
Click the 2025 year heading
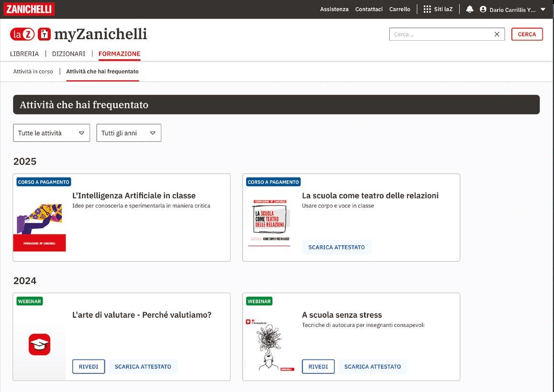(x=25, y=161)
